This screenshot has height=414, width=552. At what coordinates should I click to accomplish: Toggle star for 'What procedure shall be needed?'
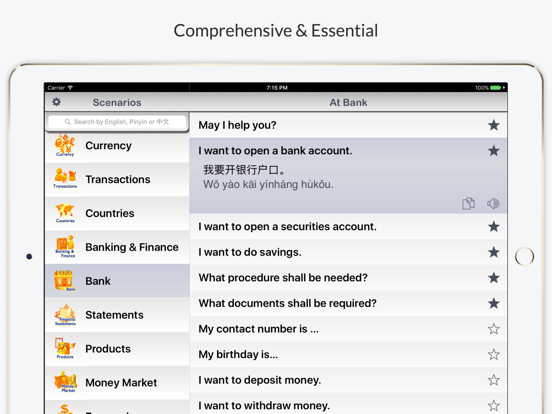(494, 278)
